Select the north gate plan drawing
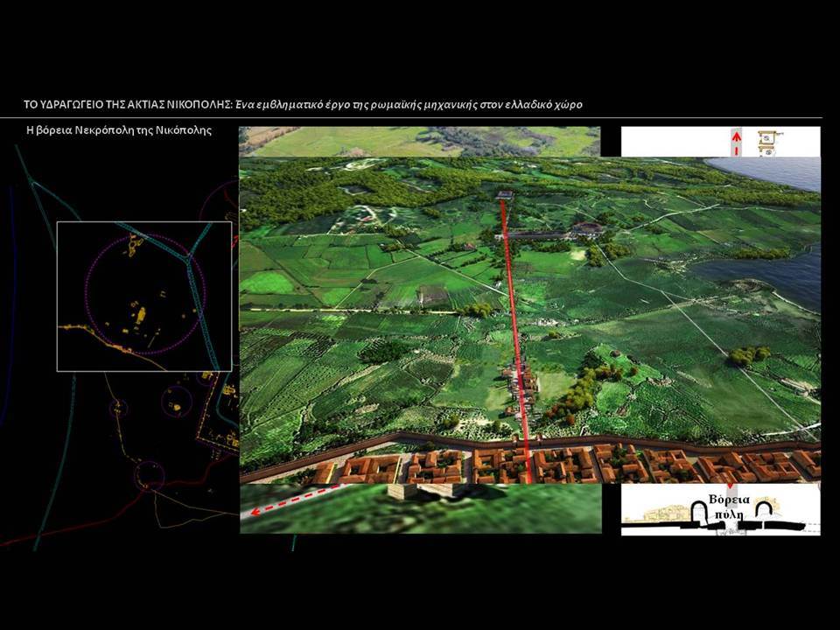 pos(720,509)
